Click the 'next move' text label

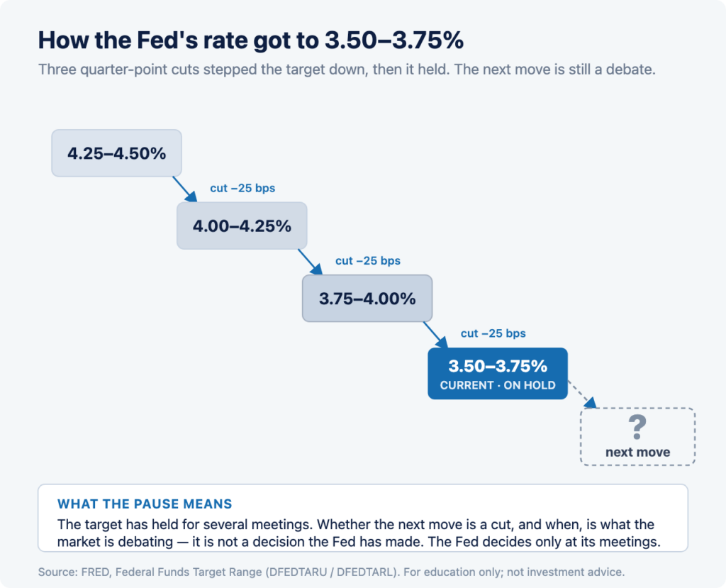(x=637, y=453)
